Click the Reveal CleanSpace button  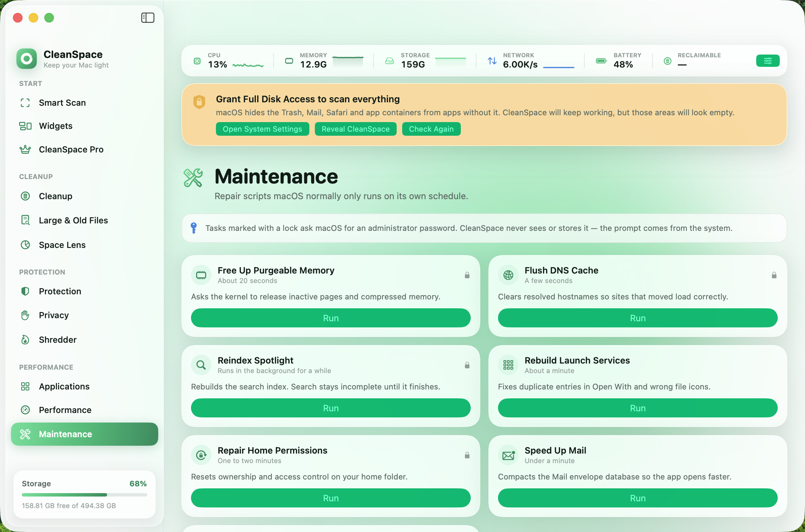(355, 129)
